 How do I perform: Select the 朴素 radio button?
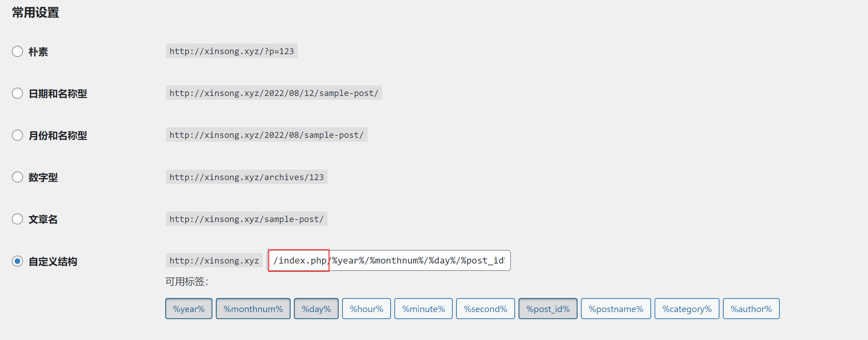17,51
